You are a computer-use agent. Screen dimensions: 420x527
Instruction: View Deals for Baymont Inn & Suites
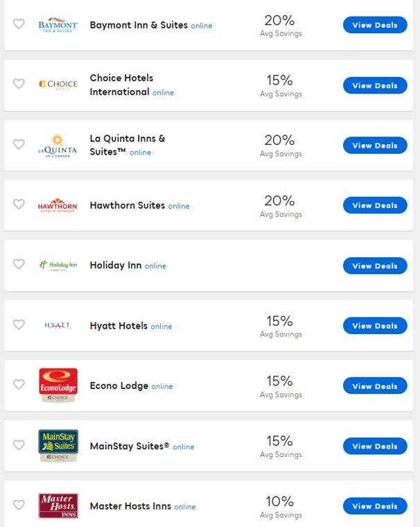tap(375, 25)
